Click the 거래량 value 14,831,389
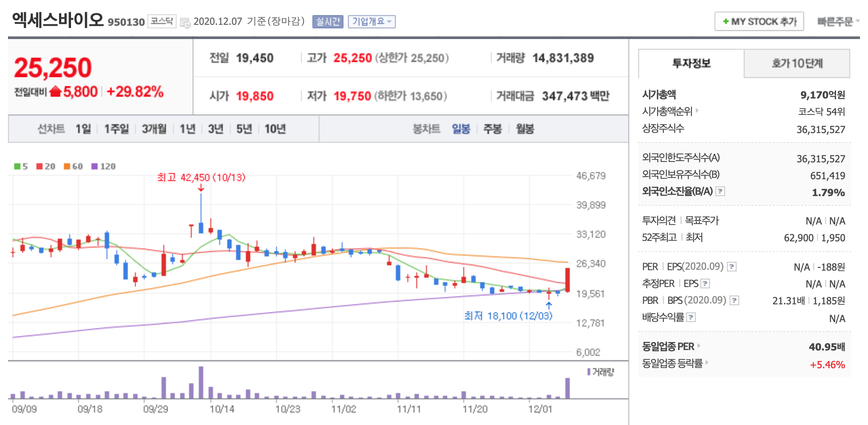 point(563,58)
